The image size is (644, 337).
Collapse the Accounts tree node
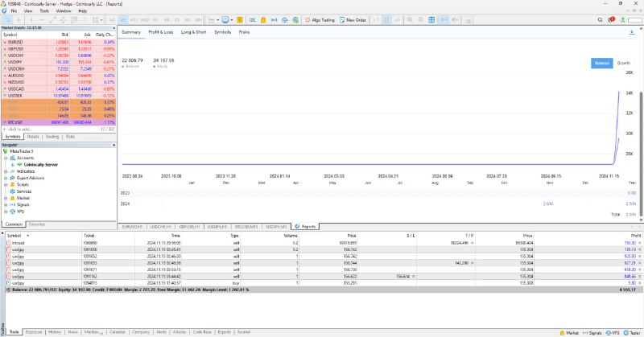[x=6, y=158]
